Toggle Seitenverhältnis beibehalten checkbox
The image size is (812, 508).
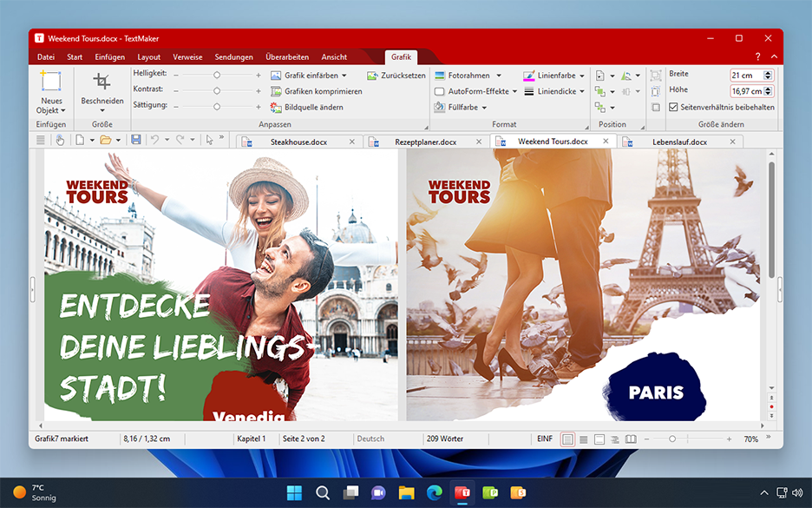coord(674,106)
